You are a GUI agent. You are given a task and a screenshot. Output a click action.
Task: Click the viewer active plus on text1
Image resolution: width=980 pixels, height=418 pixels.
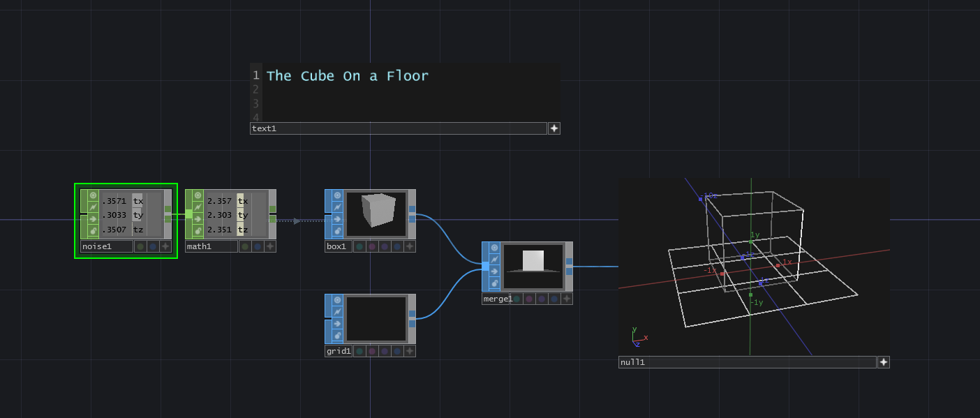pos(554,128)
